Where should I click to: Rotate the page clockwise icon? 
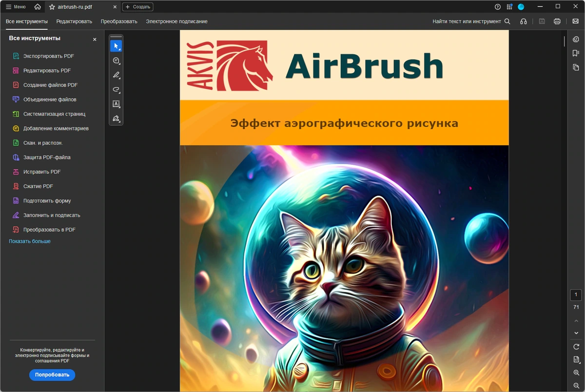576,347
